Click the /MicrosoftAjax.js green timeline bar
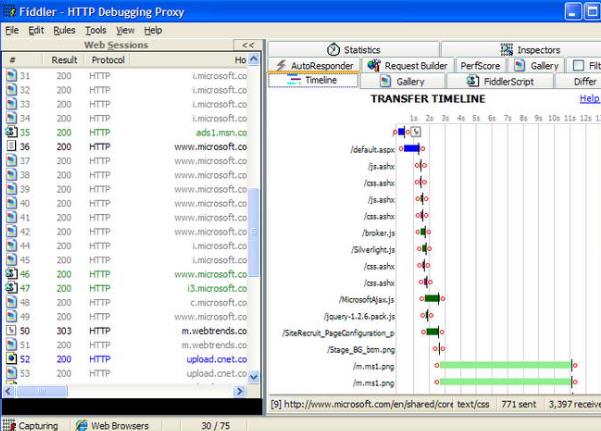Image resolution: width=601 pixels, height=431 pixels. [x=432, y=298]
